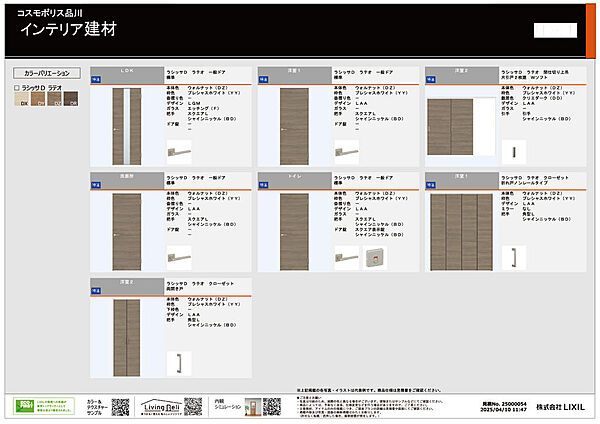Click the クリエダーク (DD) value
This screenshot has width=600, height=424.
[x=542, y=98]
